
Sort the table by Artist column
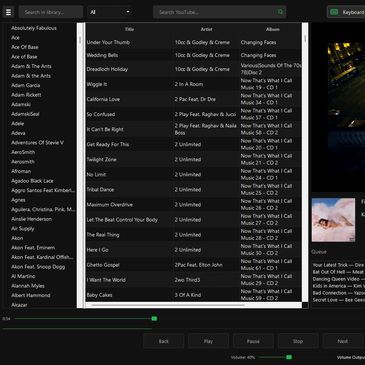click(x=206, y=29)
